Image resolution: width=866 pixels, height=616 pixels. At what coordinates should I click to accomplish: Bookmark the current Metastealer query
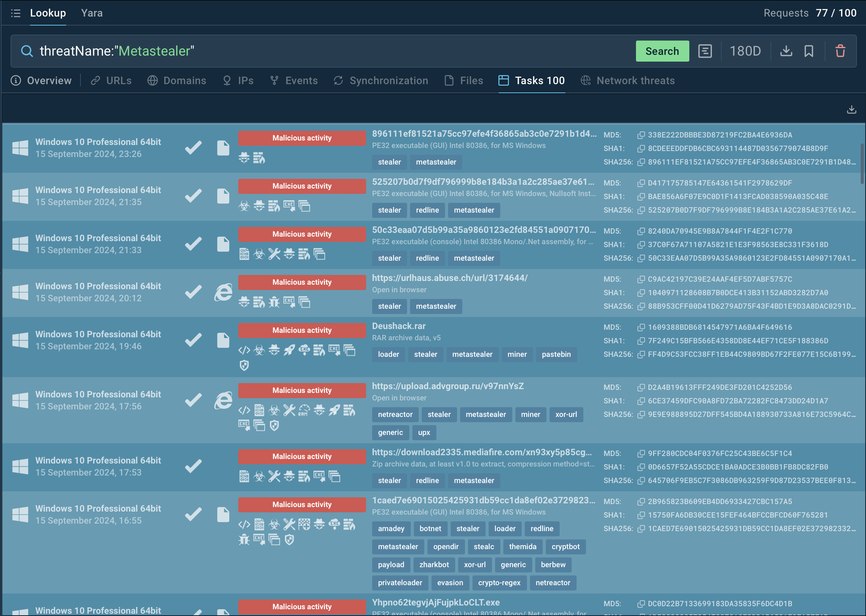pos(809,51)
